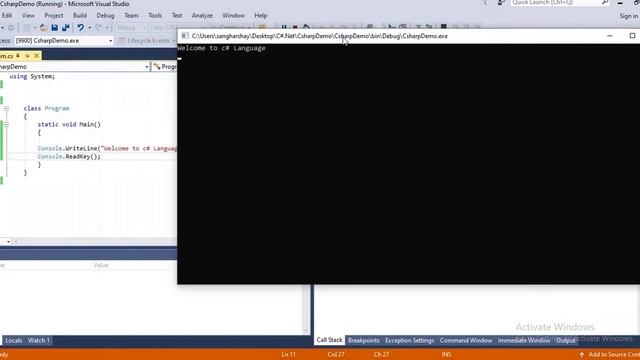Click the Quick Launch search magnifier icon
Viewport: 640px width, 360px height.
pos(605,3)
